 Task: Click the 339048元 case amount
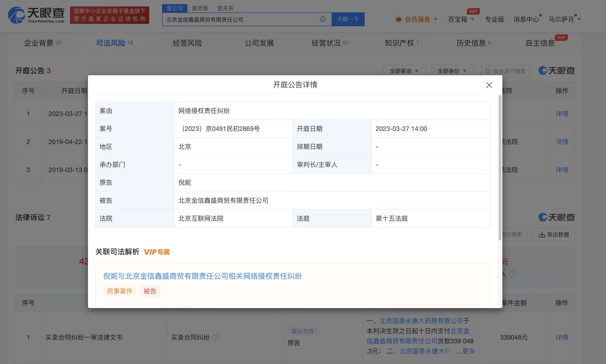pos(514,337)
